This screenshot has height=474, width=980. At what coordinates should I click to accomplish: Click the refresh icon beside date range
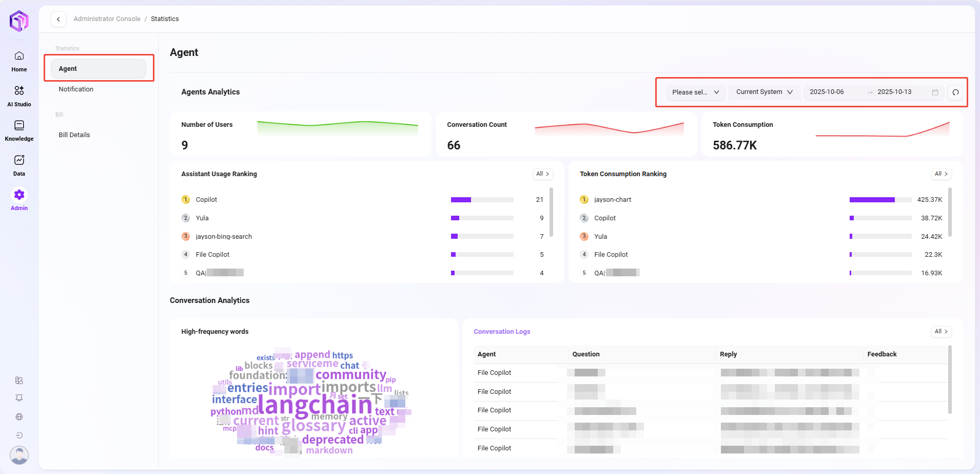(955, 92)
